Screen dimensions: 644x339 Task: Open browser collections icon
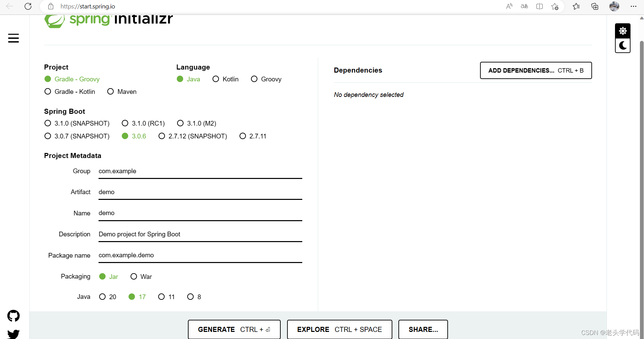pos(595,6)
